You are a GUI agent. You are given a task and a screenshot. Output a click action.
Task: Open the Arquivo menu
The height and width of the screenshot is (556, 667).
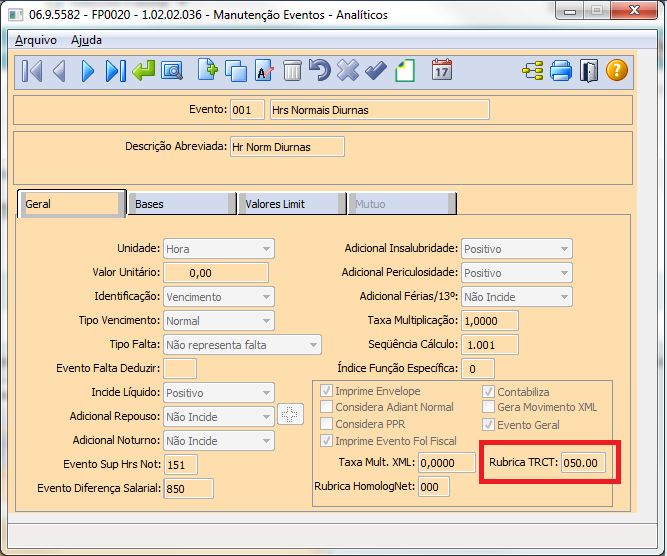36,40
